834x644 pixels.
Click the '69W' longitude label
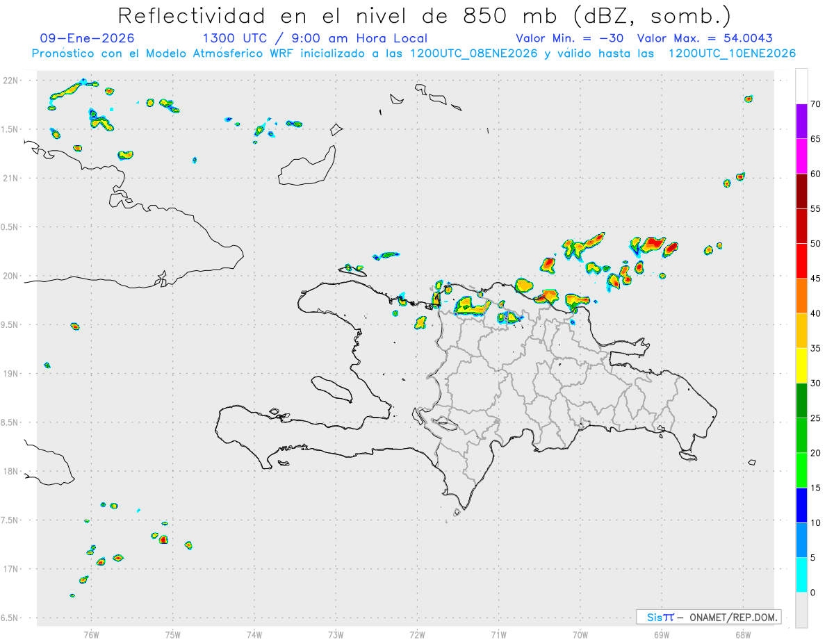pyautogui.click(x=662, y=634)
